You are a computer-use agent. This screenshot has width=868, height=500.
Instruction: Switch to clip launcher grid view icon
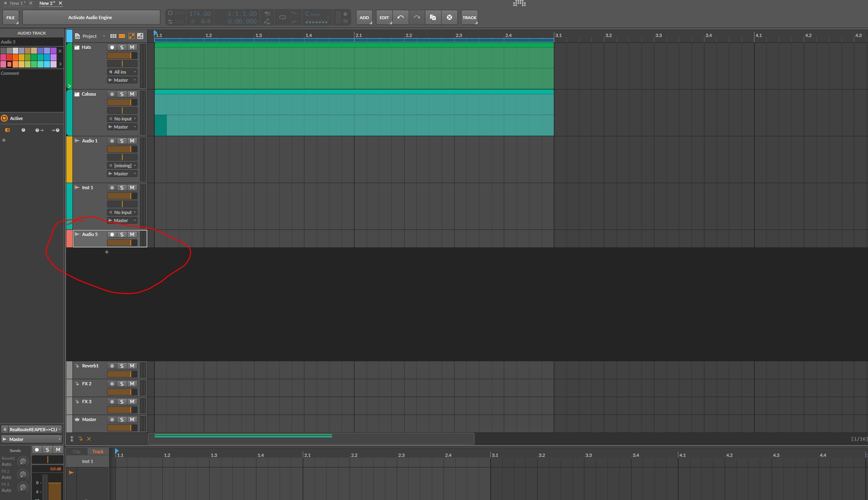click(x=113, y=36)
